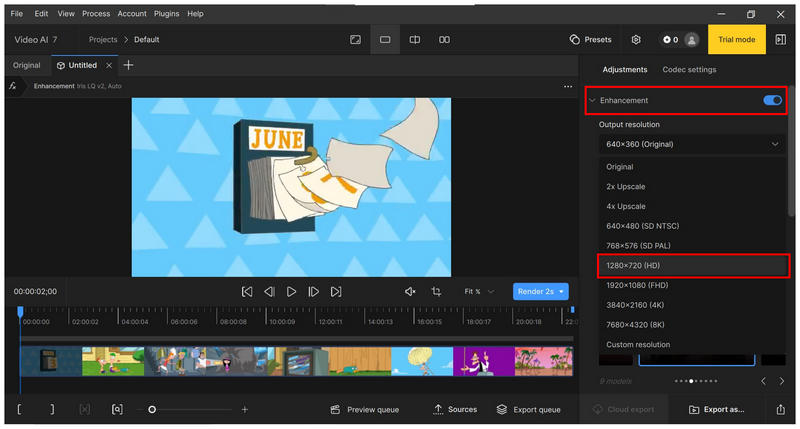
Task: Open the File menu
Action: point(17,14)
